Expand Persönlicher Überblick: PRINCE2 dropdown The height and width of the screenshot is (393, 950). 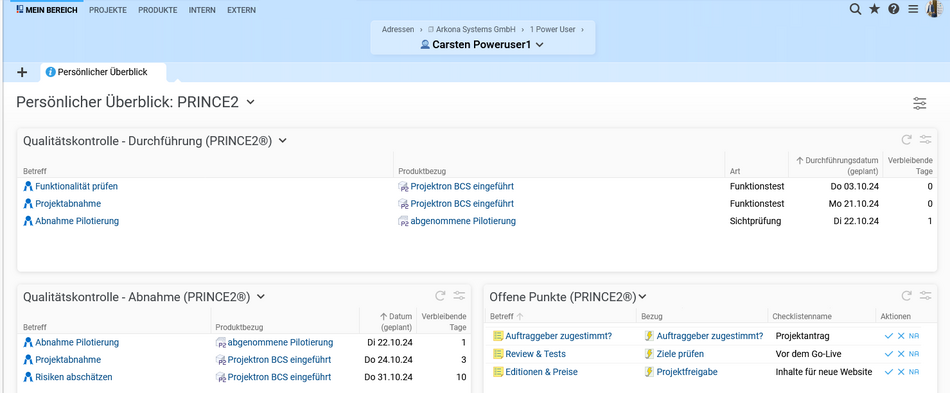250,102
